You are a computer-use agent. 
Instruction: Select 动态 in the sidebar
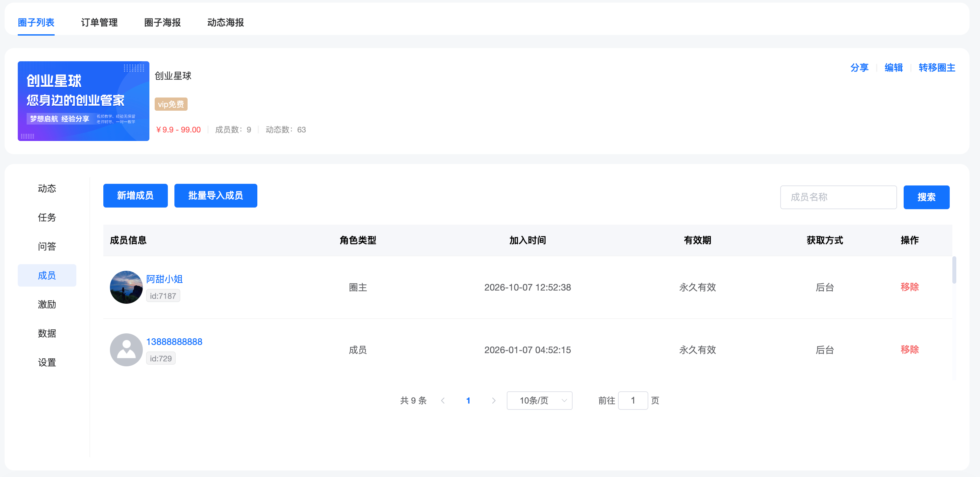coord(47,188)
